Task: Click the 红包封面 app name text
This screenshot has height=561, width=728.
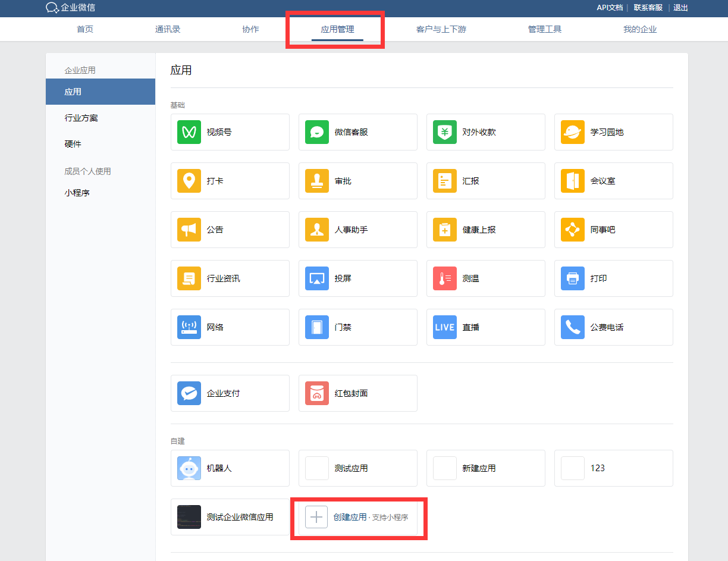Action: point(352,393)
